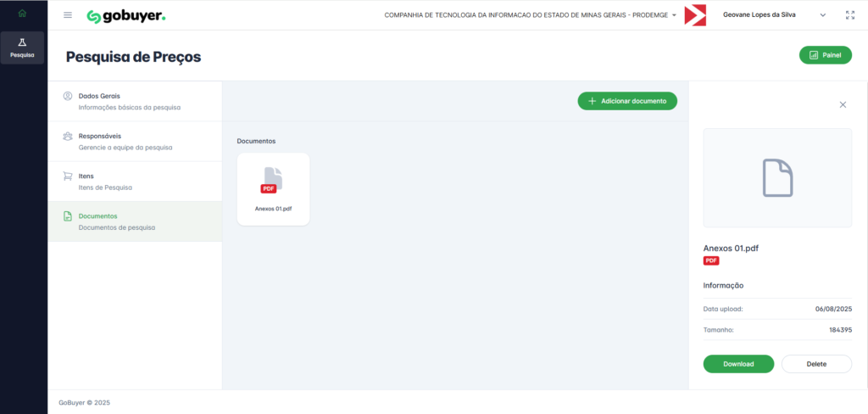868x414 pixels.
Task: Click the large file preview icon
Action: (777, 178)
